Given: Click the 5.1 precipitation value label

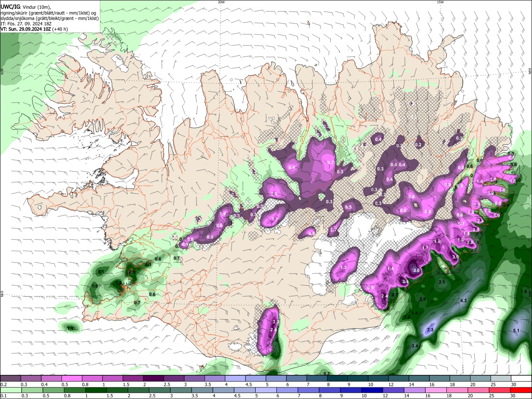Looking at the screenshot, I should click(x=516, y=330).
